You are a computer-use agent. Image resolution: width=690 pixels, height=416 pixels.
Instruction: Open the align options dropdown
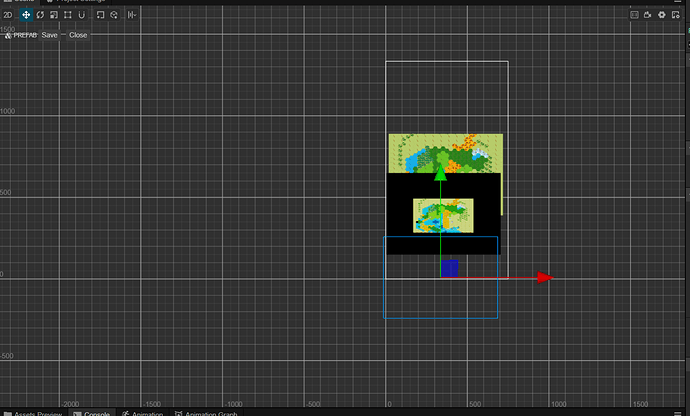(x=132, y=15)
